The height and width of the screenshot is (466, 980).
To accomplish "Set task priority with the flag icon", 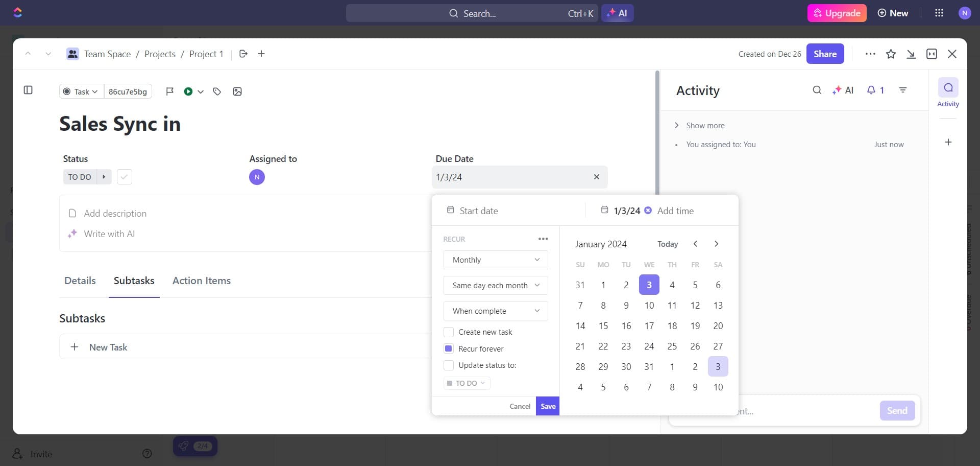I will 169,91.
